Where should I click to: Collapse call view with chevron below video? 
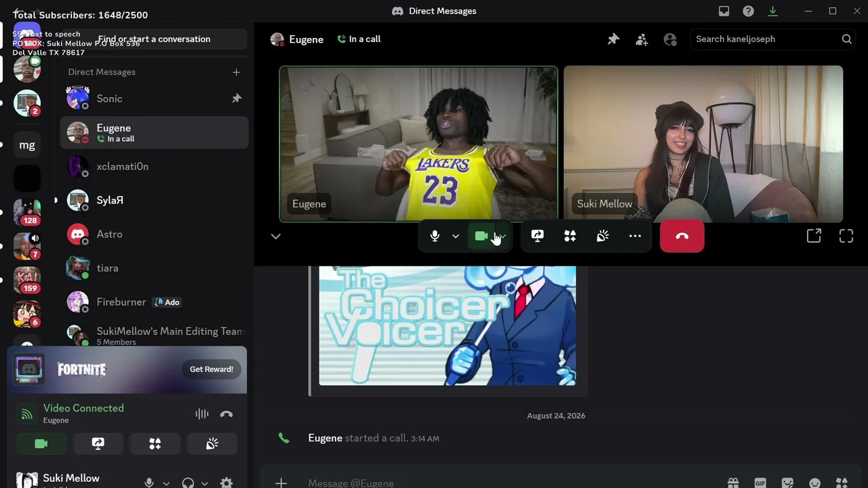point(275,237)
